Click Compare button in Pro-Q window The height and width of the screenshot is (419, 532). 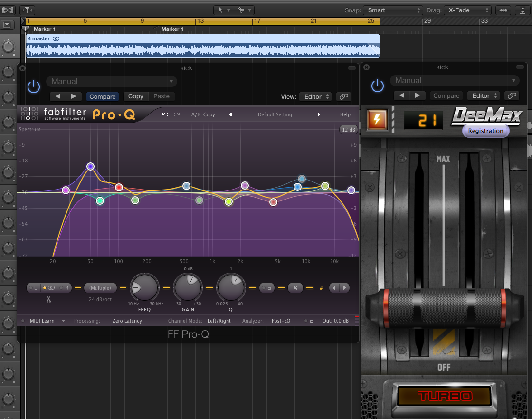click(x=103, y=97)
